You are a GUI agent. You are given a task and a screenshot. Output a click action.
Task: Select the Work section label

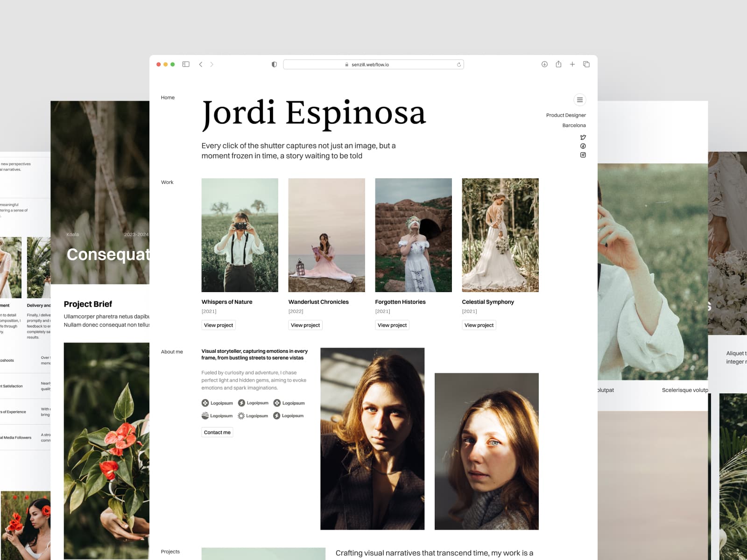[167, 182]
